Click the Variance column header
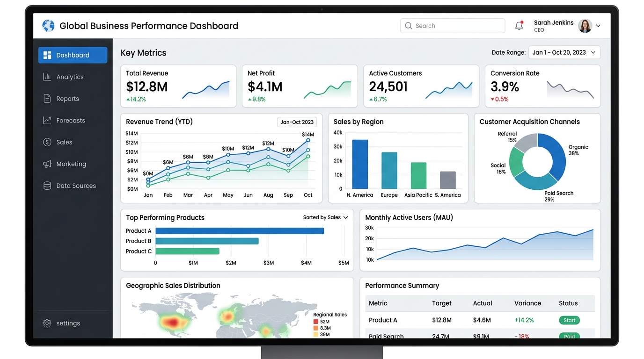This screenshot has height=359, width=644. click(527, 303)
